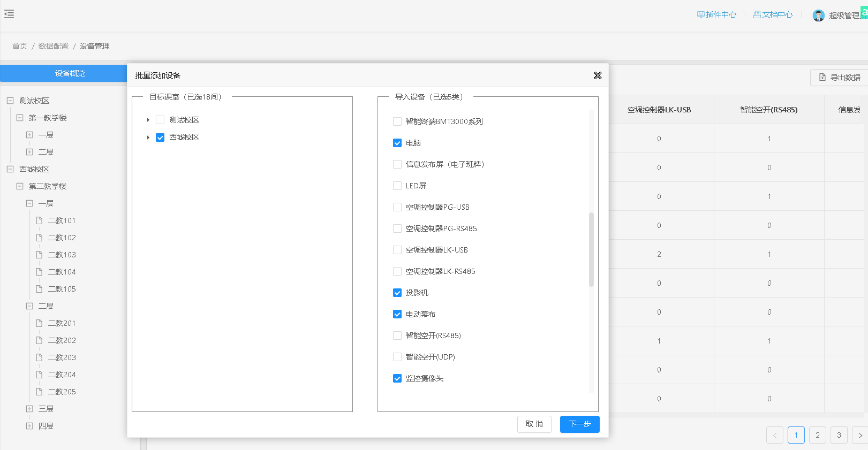Viewport: 868px width, 450px height.
Task: Select classroom 二教104 in sidebar tree
Action: coord(62,272)
